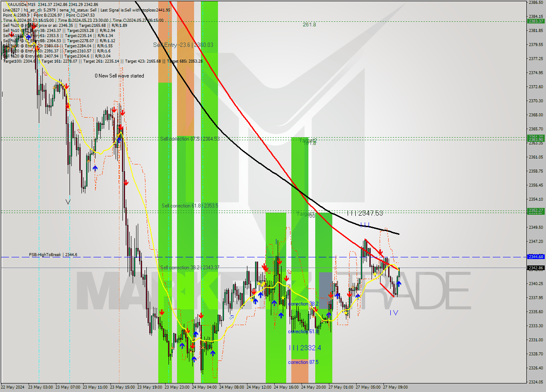This screenshot has width=546, height=392.
Task: Select the '23 May 15:00' time label
Action: [x=123, y=387]
